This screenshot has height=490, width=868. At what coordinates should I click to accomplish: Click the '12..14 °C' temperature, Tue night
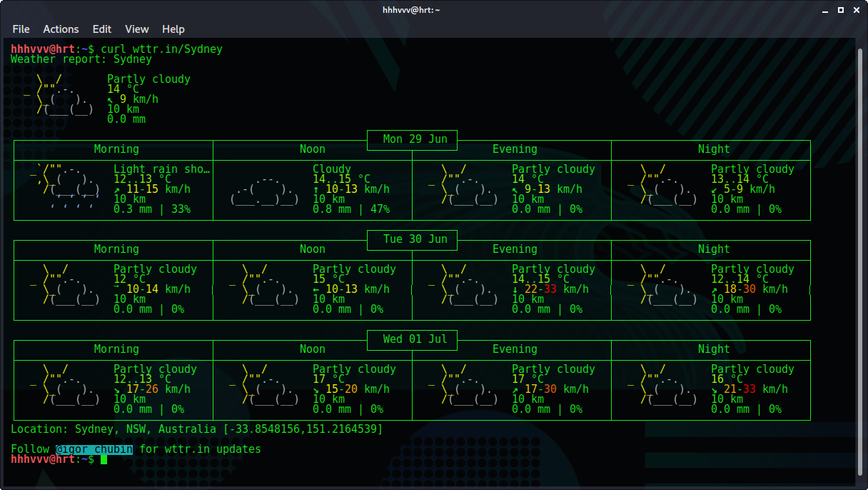(740, 279)
